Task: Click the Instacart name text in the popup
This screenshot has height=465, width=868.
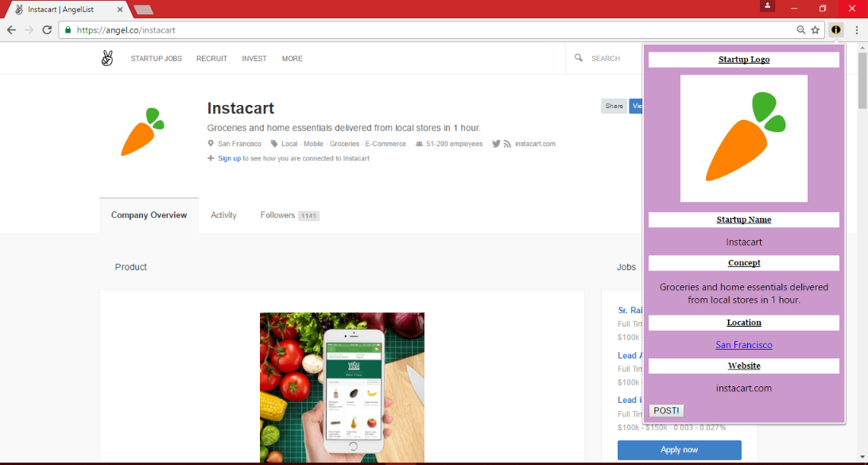Action: [744, 242]
